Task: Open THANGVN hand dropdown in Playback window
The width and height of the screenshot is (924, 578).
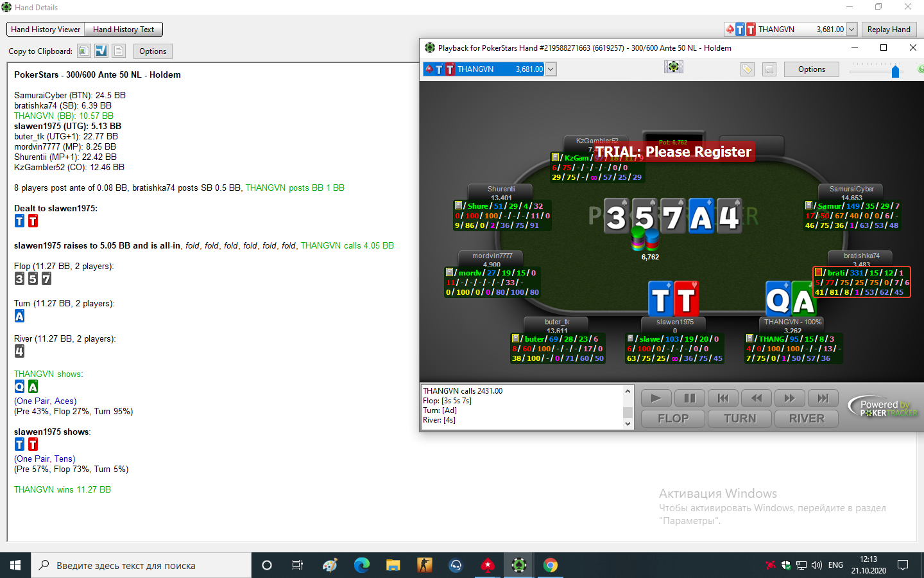Action: coord(551,69)
